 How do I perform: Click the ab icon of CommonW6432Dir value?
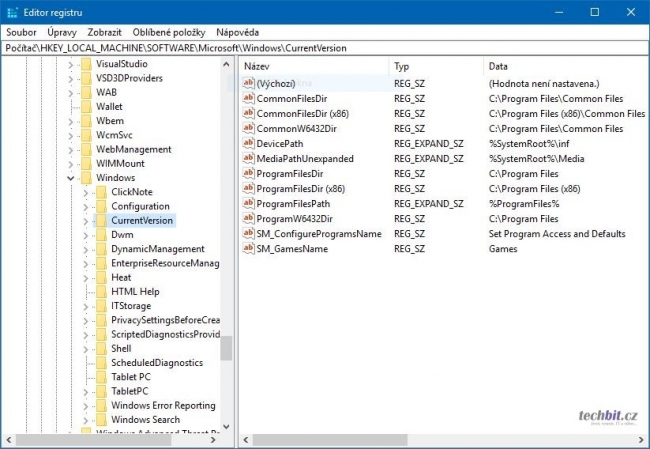pyautogui.click(x=248, y=129)
